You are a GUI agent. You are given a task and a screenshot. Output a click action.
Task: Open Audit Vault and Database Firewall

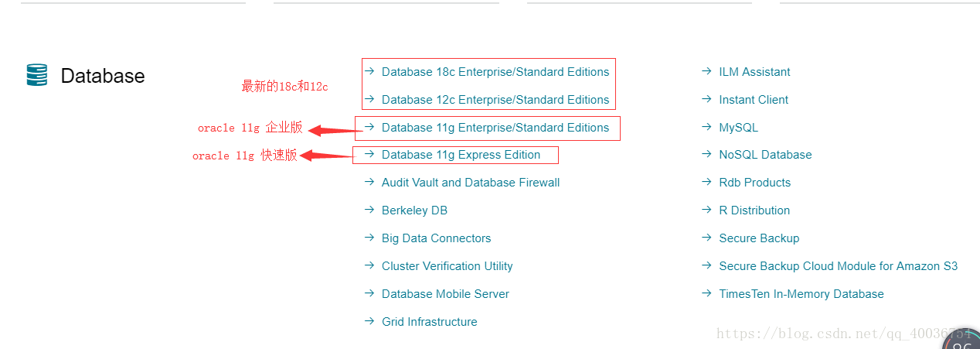470,183
